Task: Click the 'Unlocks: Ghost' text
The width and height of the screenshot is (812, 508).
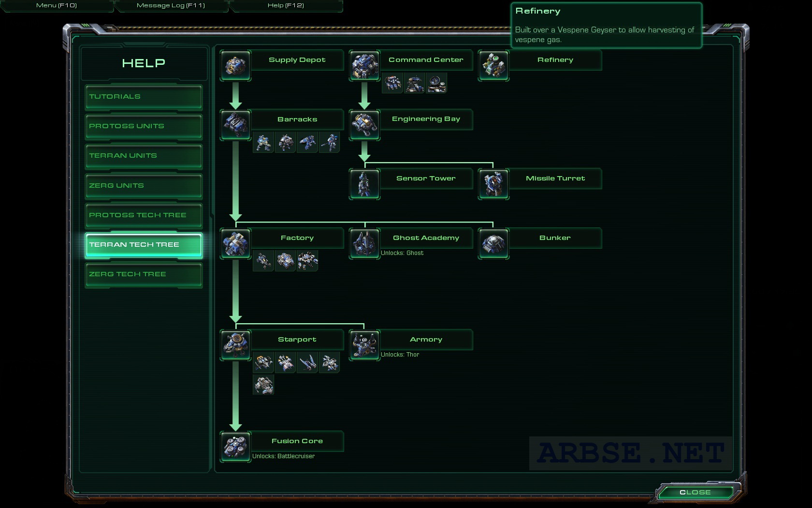Action: (x=402, y=253)
